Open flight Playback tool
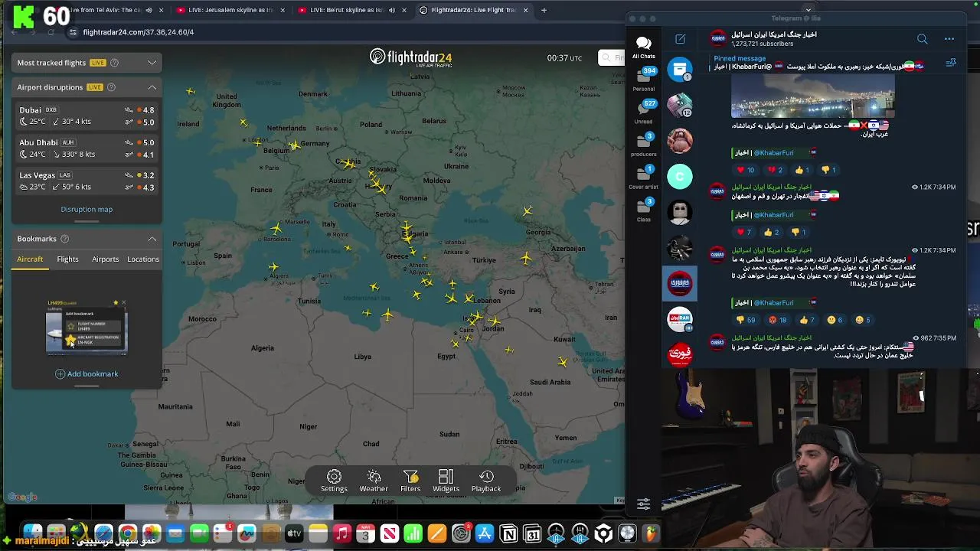This screenshot has height=551, width=980. pos(486,481)
